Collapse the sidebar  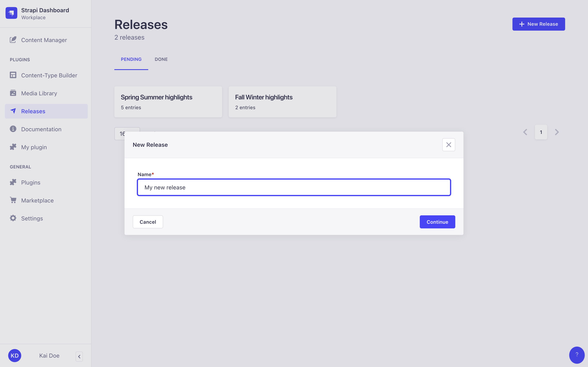click(79, 356)
